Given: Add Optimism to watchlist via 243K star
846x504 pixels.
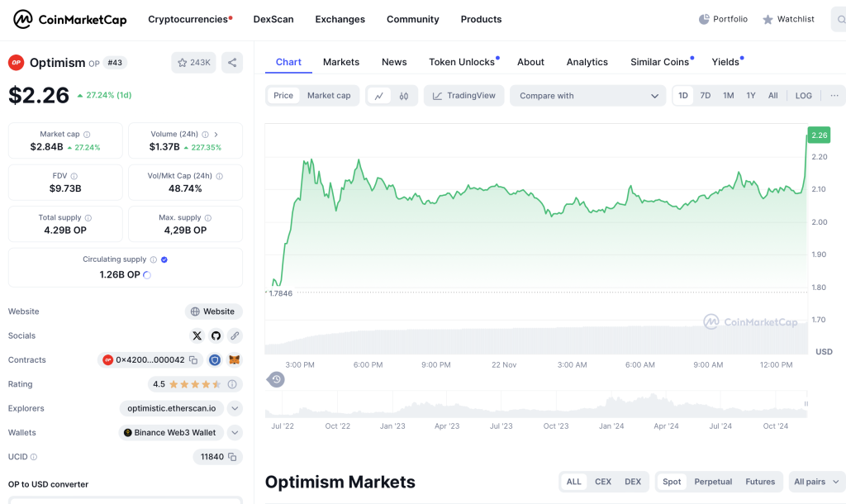Looking at the screenshot, I should click(x=193, y=63).
